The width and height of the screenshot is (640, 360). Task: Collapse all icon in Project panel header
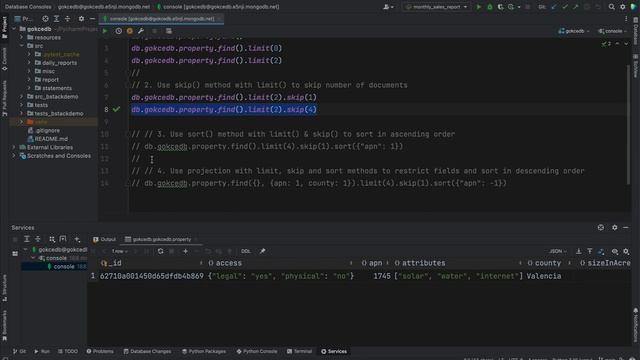(x=67, y=19)
